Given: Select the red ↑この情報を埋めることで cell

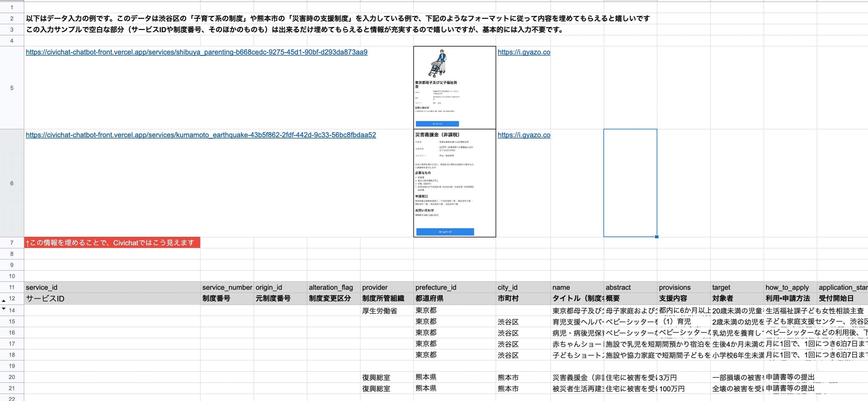Looking at the screenshot, I should click(111, 243).
